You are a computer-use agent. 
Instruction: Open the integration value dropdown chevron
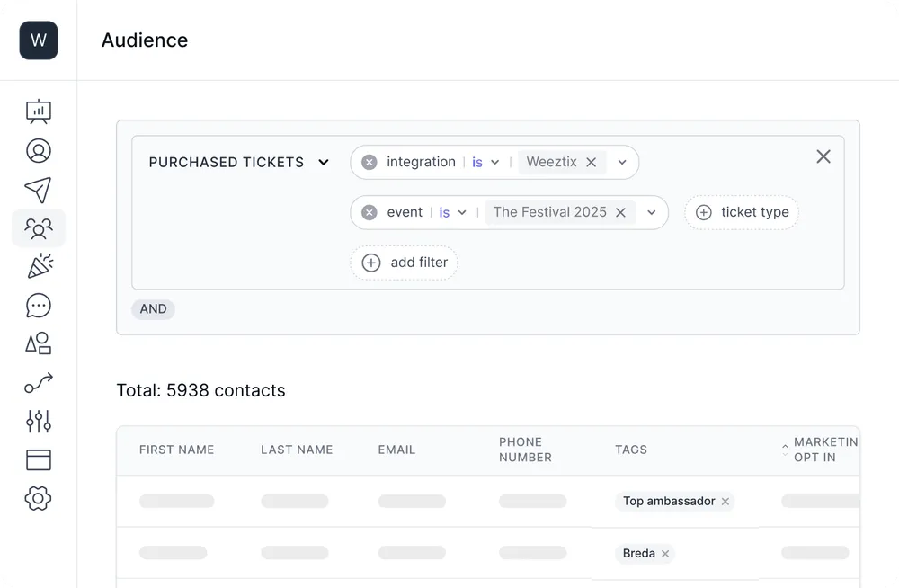[x=622, y=163]
